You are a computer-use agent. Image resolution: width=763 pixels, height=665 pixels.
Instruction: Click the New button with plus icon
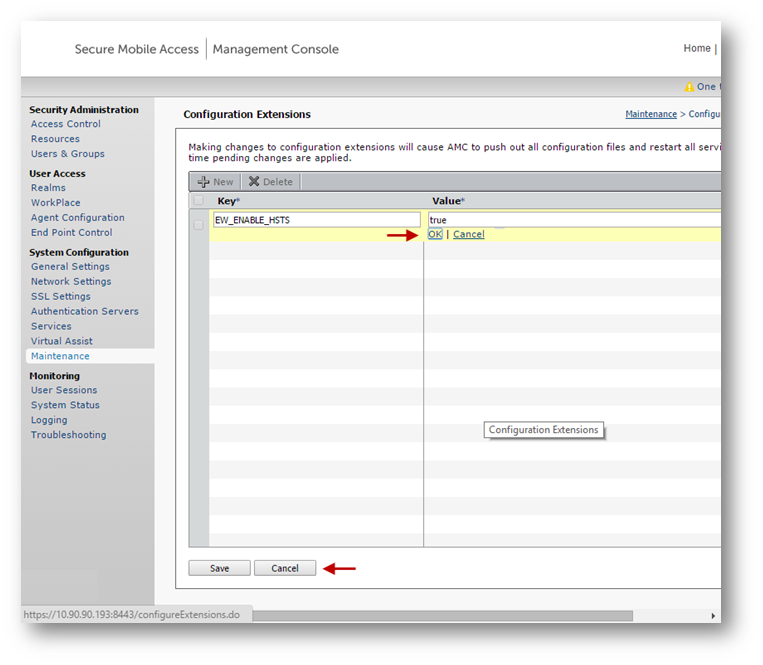[215, 182]
